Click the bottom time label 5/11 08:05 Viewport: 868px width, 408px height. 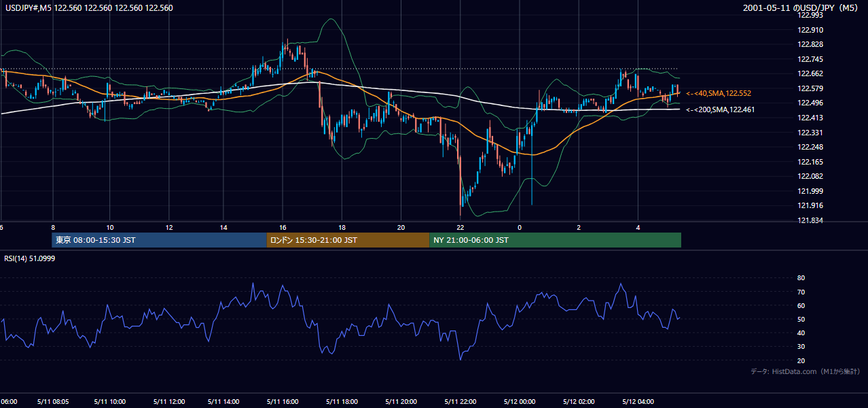point(54,402)
